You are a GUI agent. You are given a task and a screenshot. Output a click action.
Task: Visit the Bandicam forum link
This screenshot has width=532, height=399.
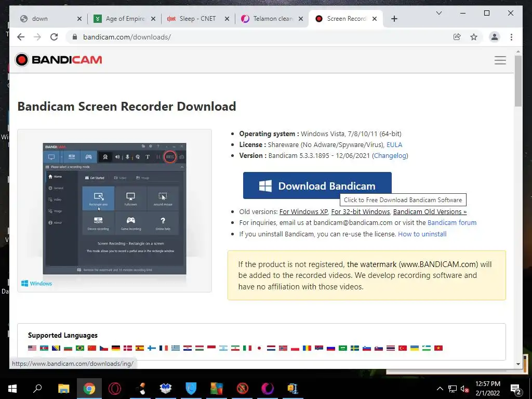click(452, 222)
